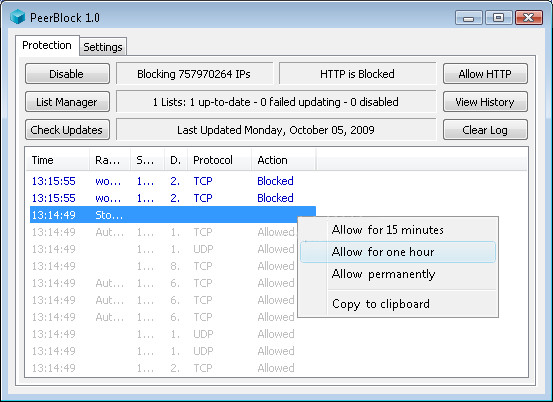This screenshot has height=402, width=553.
Task: Click the Ra... column header
Action: click(x=110, y=160)
